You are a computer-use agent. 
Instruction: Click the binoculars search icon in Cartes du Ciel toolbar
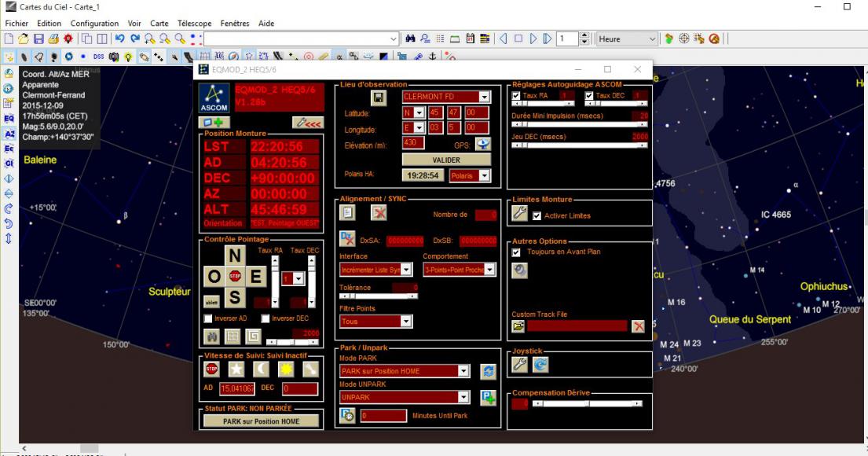coord(410,39)
